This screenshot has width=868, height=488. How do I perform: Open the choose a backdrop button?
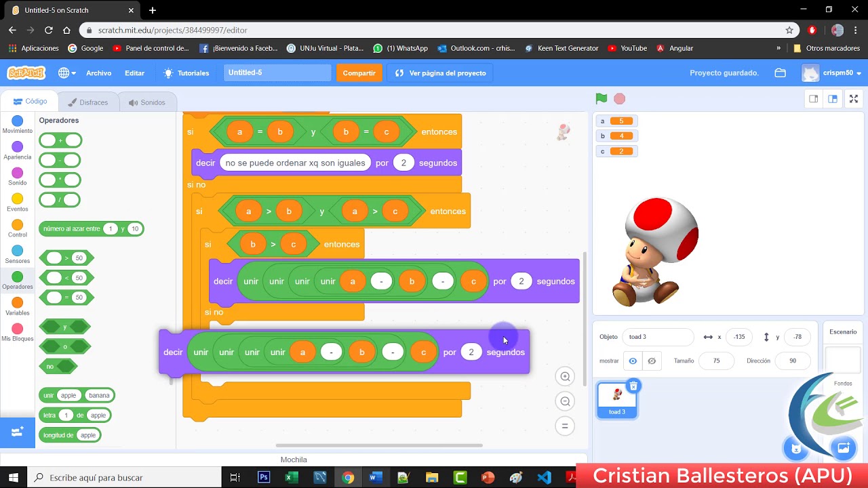point(844,448)
